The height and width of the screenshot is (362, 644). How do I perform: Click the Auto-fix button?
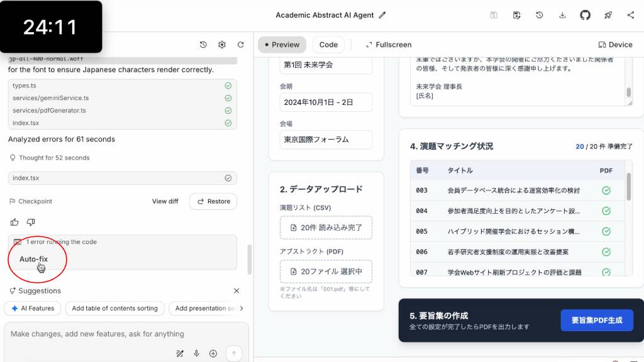(33, 259)
